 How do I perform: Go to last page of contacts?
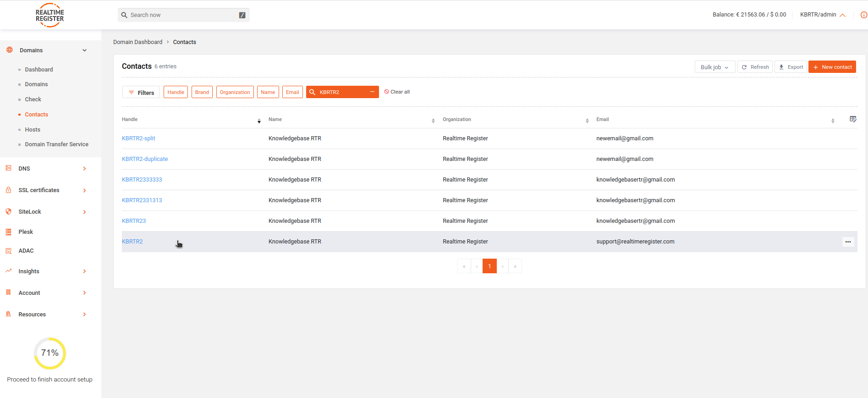pyautogui.click(x=515, y=266)
